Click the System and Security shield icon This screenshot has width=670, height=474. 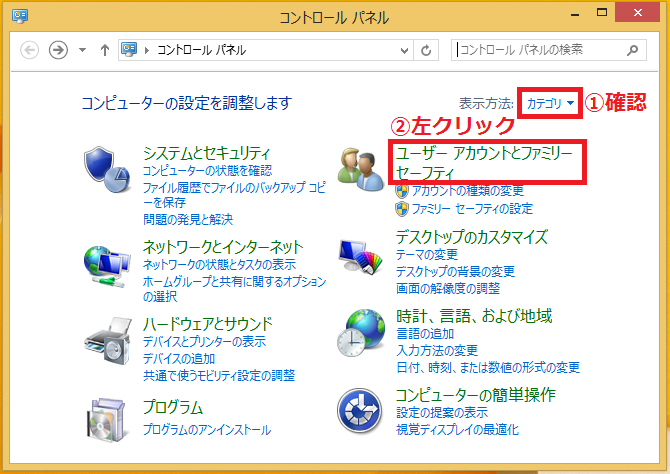click(107, 170)
